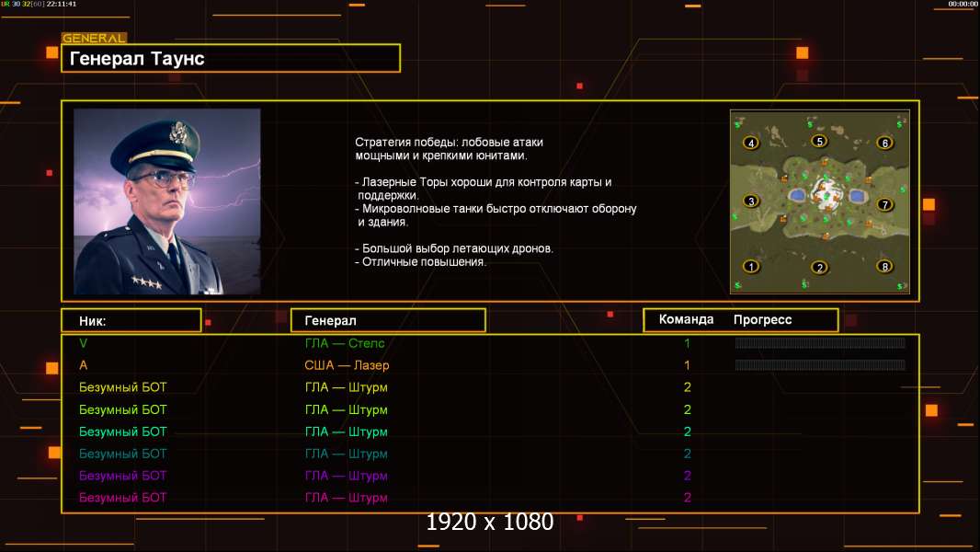
Task: Click Отличные повышения line
Action: (420, 262)
